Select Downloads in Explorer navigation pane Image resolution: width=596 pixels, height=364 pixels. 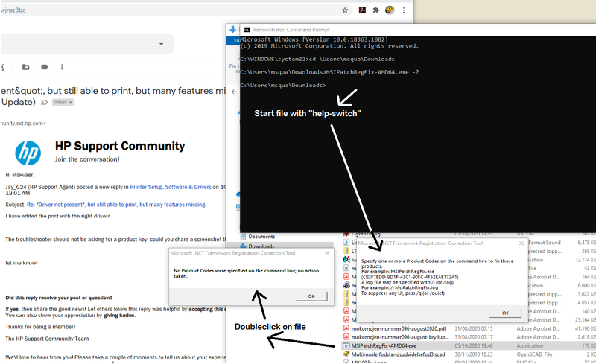(261, 246)
